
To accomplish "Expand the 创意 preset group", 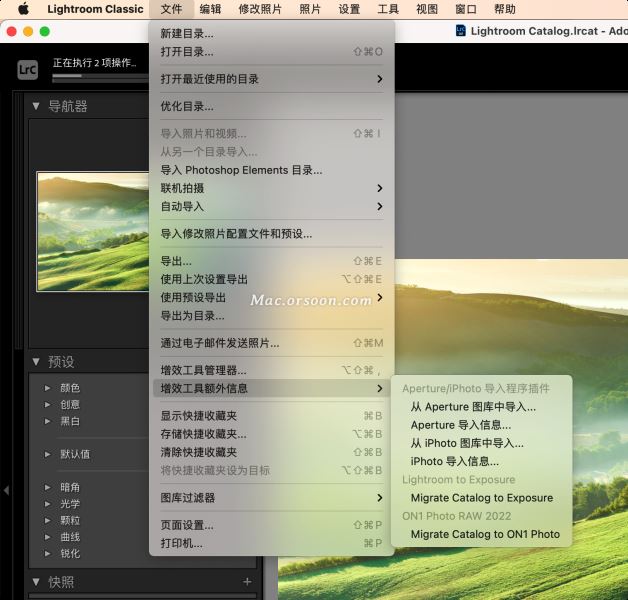I will [47, 405].
